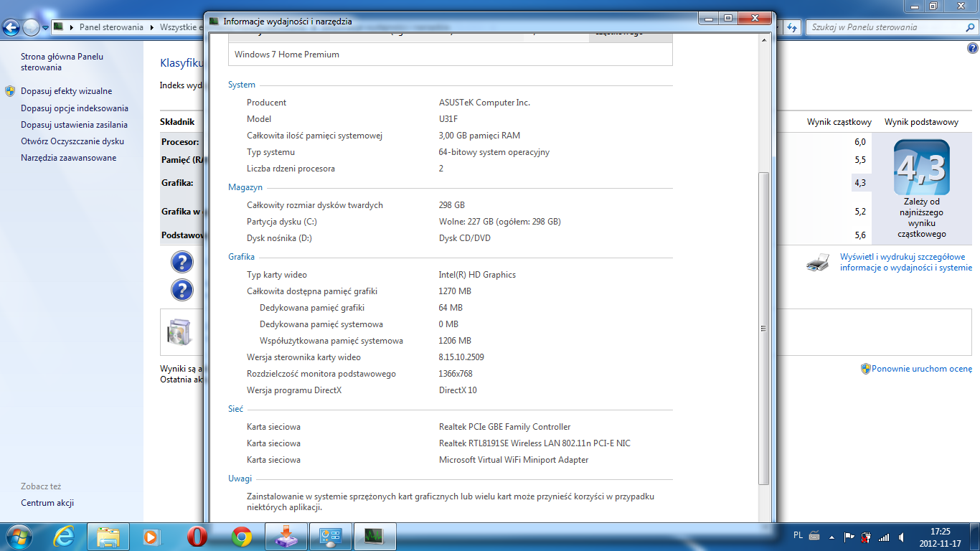Click the dialog's vertical scrollbar thumb
The width and height of the screenshot is (980, 551).
[x=763, y=327]
